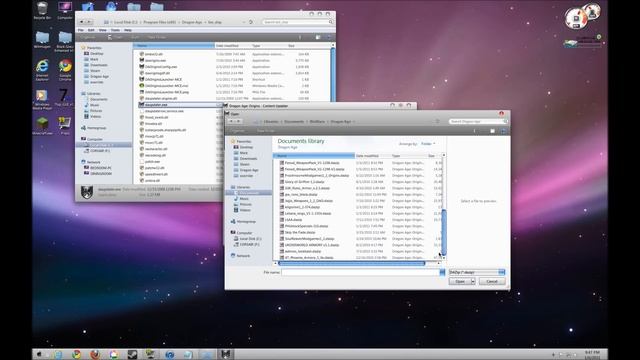640x360 pixels.
Task: Toggle preview pane icon in Open dialog
Action: coord(492,131)
